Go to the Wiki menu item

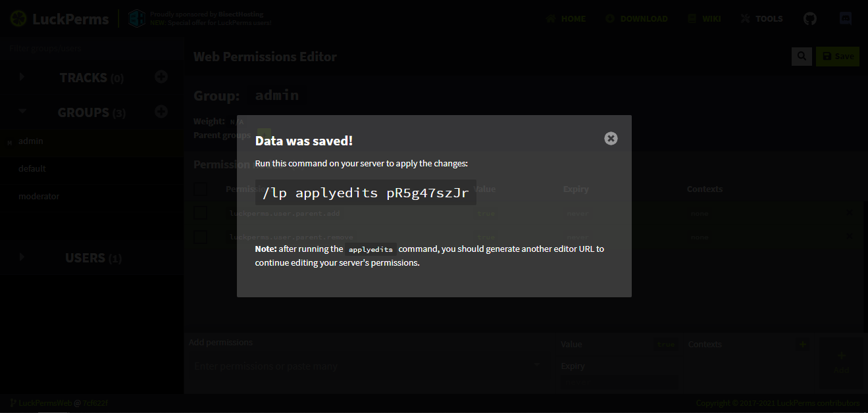pyautogui.click(x=704, y=18)
